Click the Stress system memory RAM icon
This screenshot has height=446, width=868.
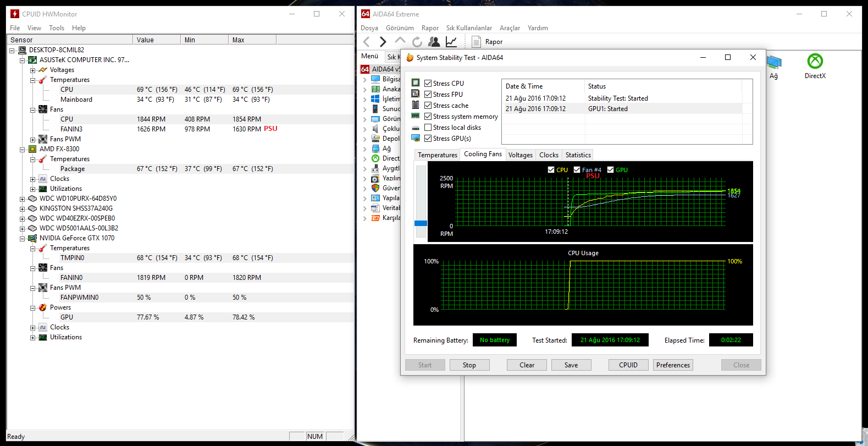coord(416,116)
